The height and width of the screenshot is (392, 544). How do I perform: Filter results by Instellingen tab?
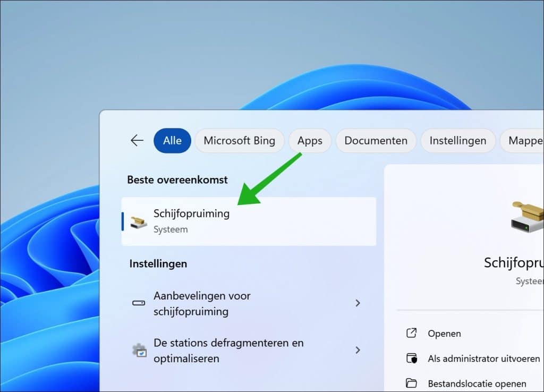(457, 141)
